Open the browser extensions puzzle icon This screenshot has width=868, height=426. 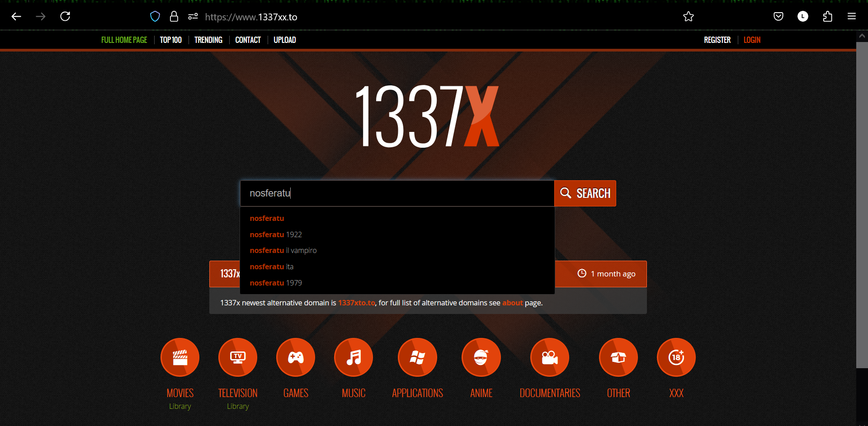[827, 17]
